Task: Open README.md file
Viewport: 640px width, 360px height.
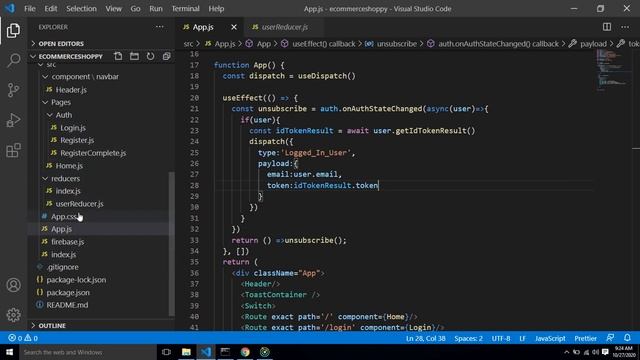Action: 67,305
